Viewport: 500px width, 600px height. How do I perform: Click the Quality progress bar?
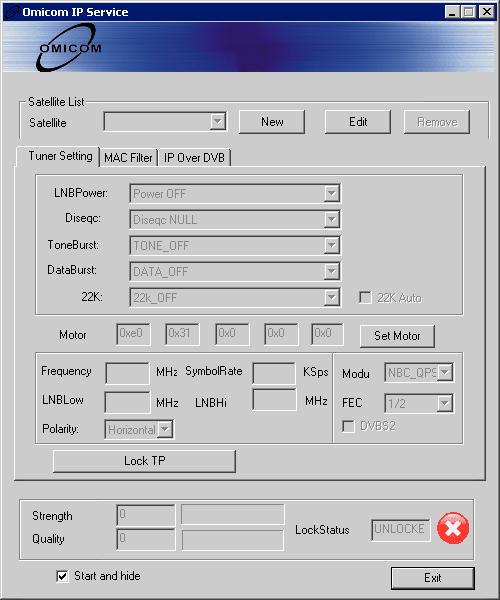point(233,540)
